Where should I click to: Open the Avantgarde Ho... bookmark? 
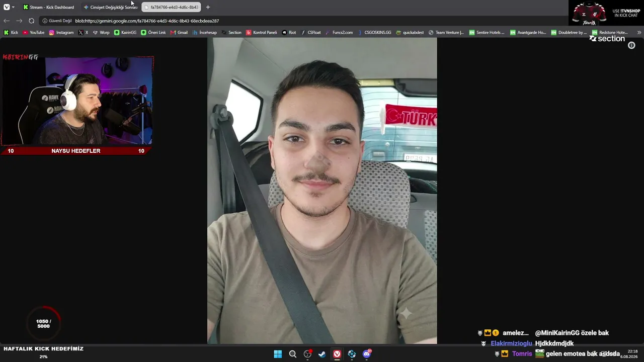pyautogui.click(x=528, y=32)
